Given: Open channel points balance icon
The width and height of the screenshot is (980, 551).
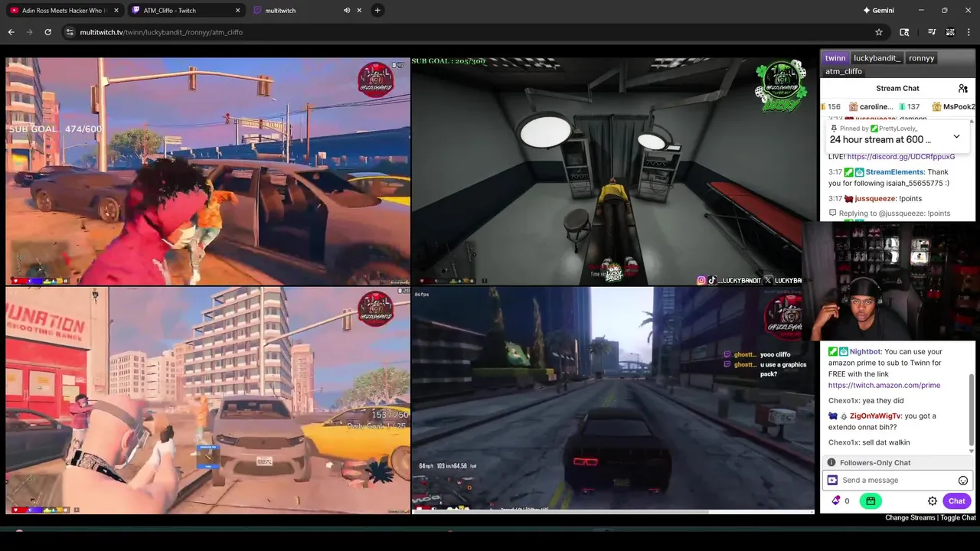Looking at the screenshot, I should pyautogui.click(x=840, y=501).
